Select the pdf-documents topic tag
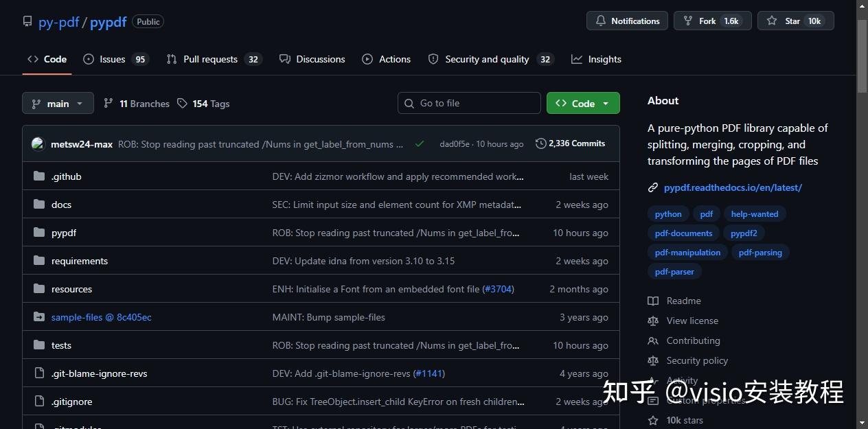 (x=684, y=233)
